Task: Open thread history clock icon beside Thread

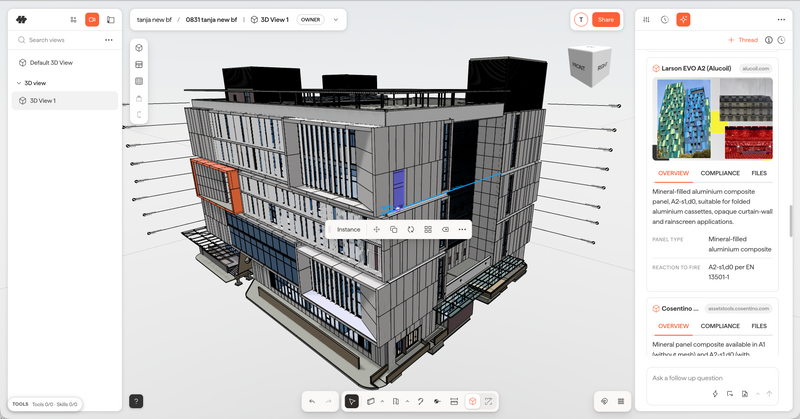Action: coord(781,40)
